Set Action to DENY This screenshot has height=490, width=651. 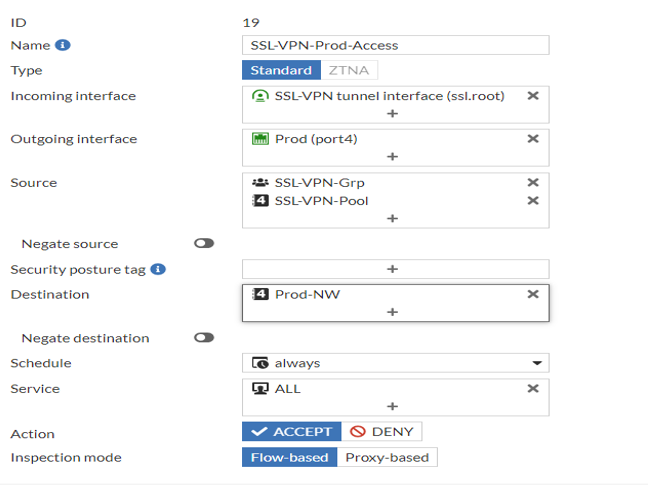[x=381, y=432]
